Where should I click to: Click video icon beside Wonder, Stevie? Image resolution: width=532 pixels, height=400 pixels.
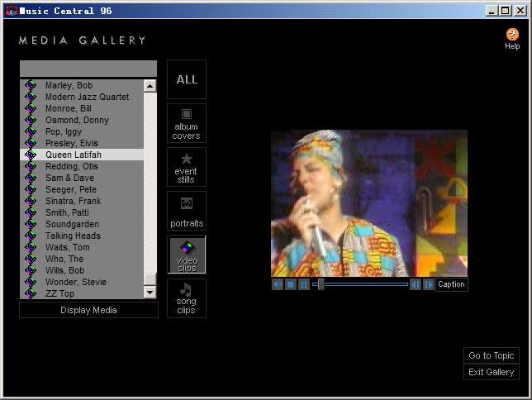[x=31, y=282]
